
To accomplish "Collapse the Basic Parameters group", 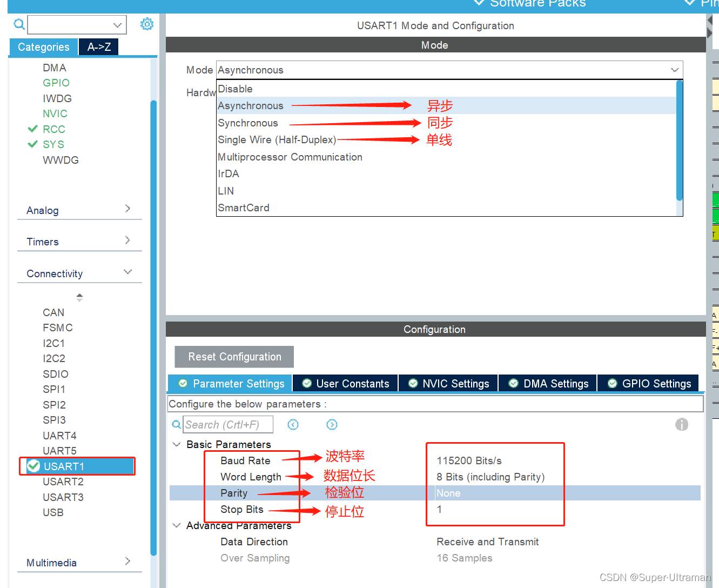I will pos(176,444).
